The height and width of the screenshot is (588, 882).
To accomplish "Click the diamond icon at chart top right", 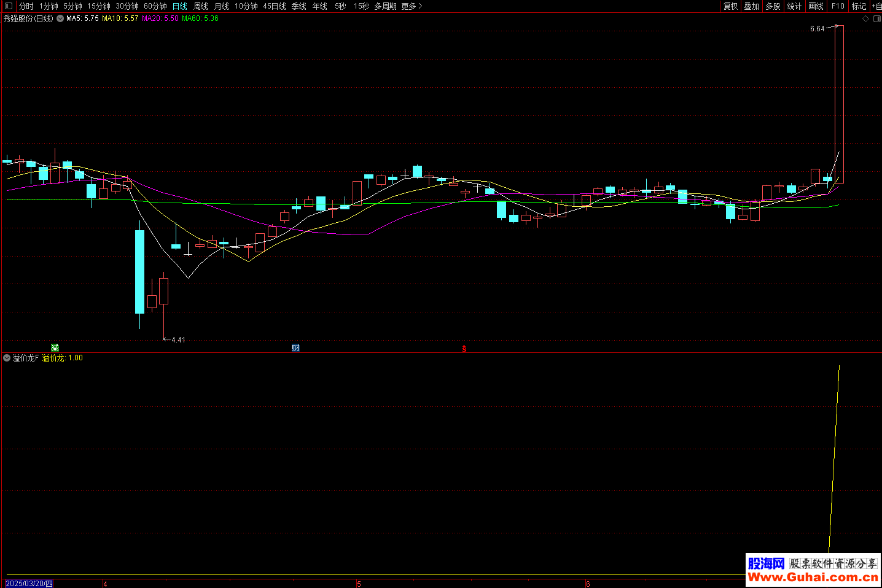I will click(x=866, y=19).
